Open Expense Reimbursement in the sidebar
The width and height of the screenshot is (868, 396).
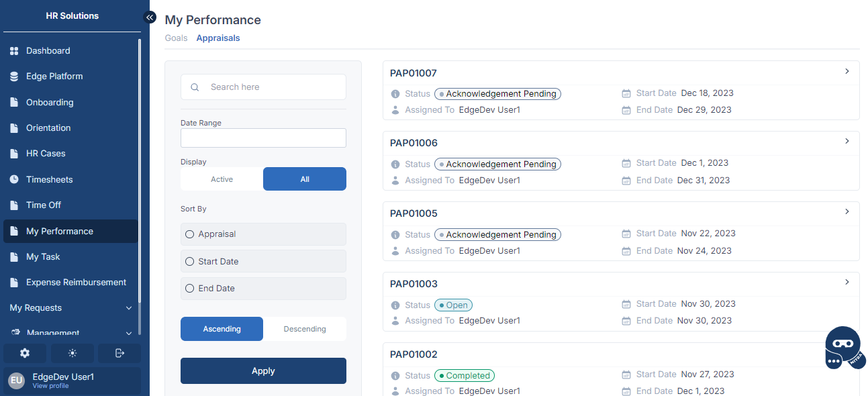pos(76,283)
